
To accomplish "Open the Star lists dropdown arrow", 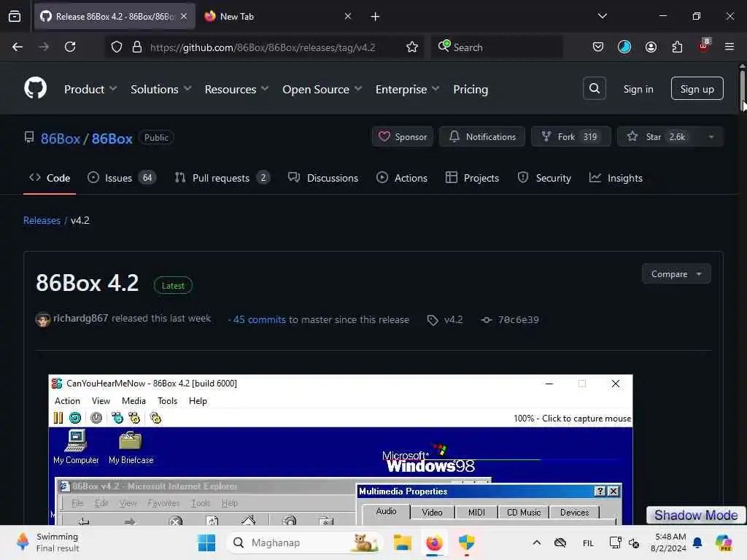I will [x=711, y=136].
